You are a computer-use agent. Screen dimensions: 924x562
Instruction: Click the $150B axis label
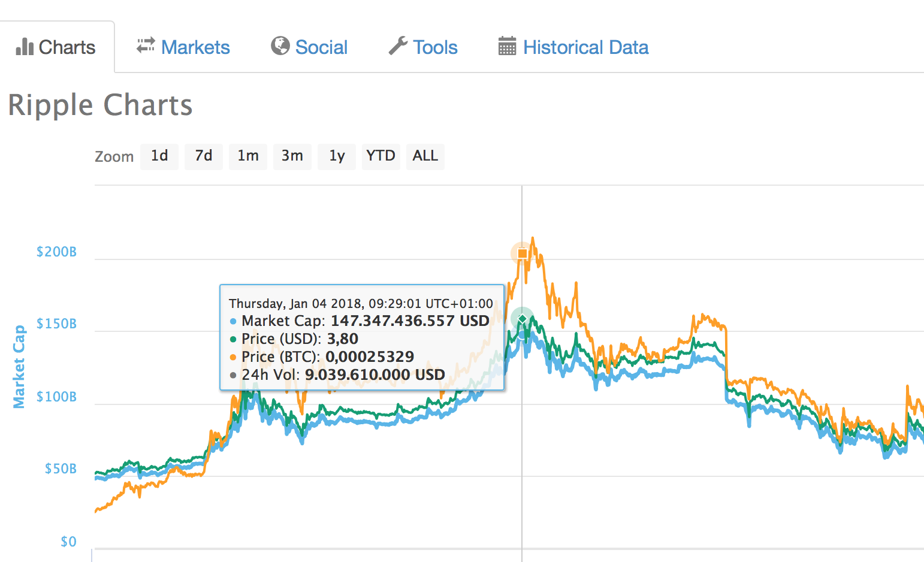pos(56,324)
